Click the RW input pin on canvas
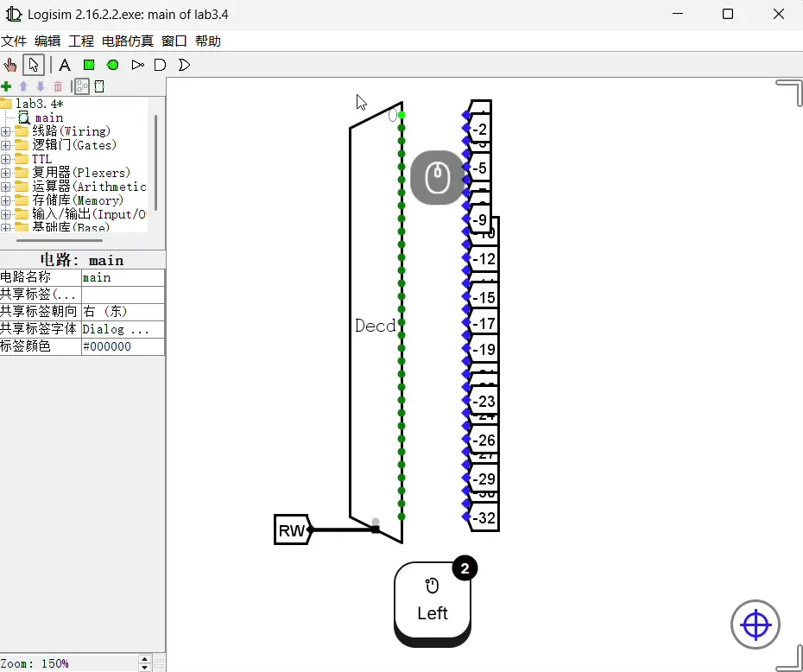The height and width of the screenshot is (672, 803). point(292,530)
